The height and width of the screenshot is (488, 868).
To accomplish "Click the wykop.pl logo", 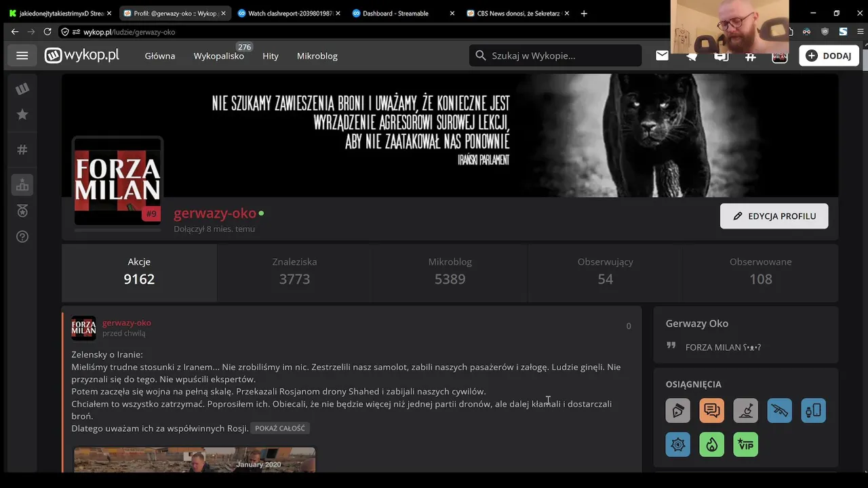I will (x=82, y=56).
